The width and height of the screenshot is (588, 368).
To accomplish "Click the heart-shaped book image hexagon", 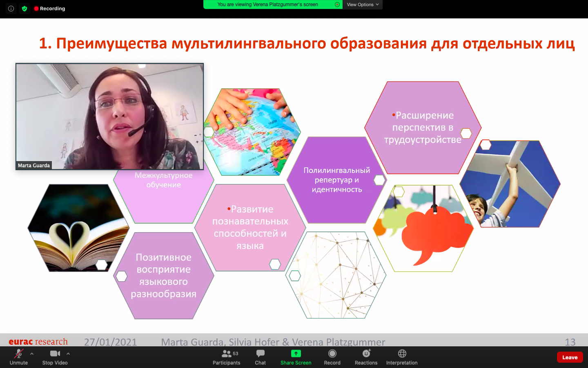I will 78,228.
